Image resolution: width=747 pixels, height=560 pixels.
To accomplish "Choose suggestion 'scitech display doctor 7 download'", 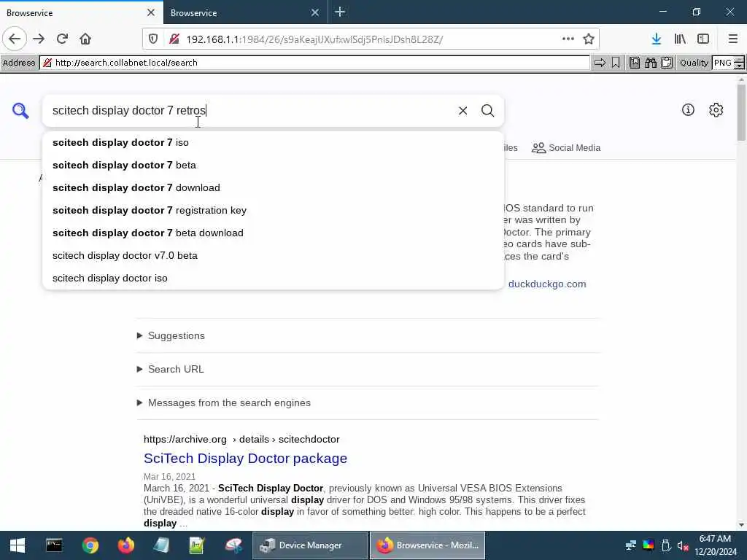I will click(273, 187).
